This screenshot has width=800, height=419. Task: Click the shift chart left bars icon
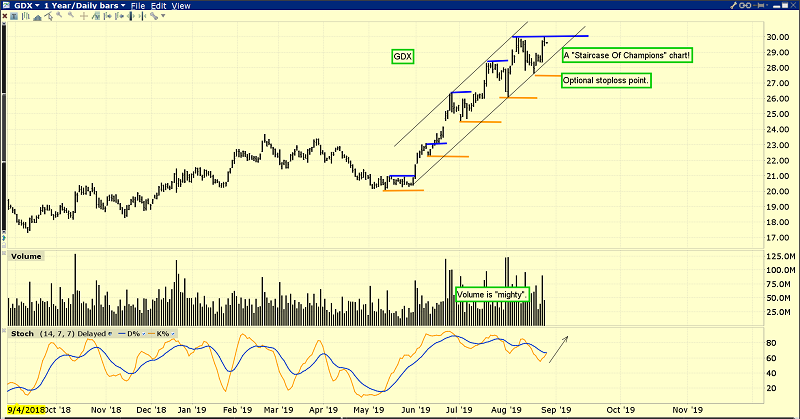108,16
